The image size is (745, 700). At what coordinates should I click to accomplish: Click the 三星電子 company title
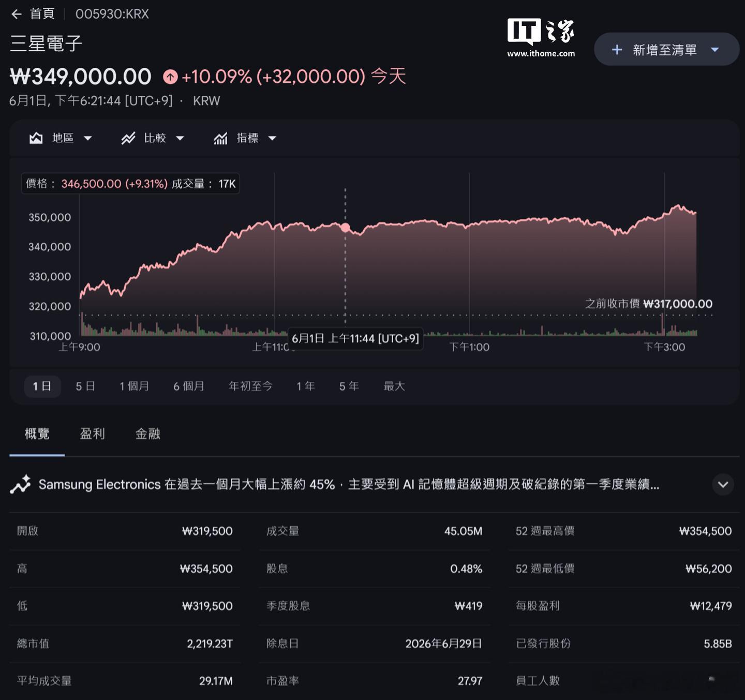pos(46,43)
